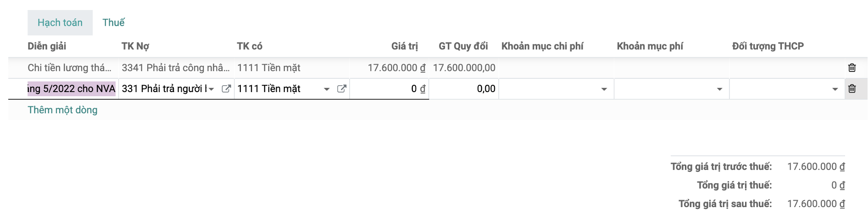Select the 17.600.000 ₫ value cell in first row

[x=396, y=68]
